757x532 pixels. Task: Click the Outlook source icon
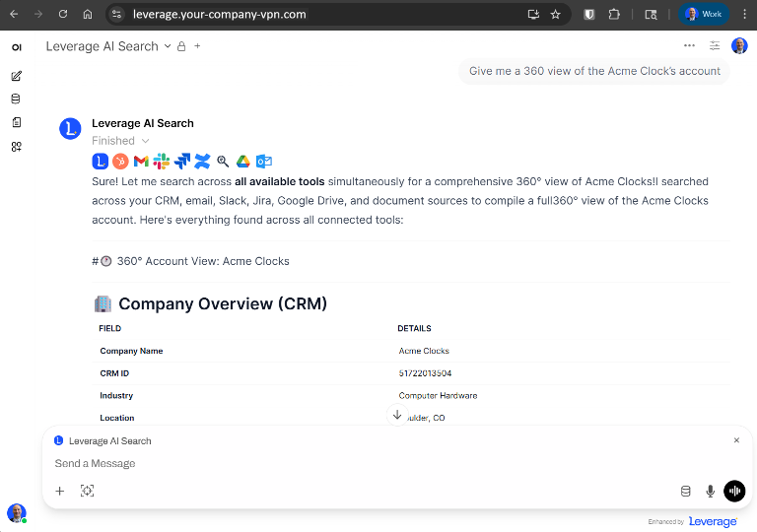(x=264, y=162)
